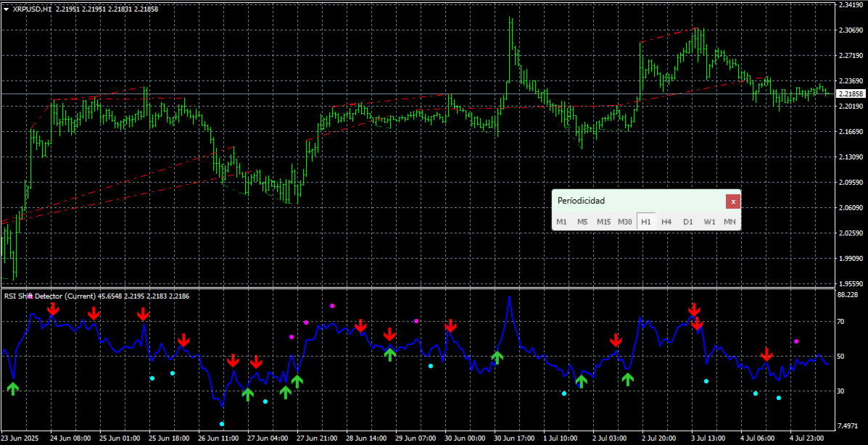
Task: Click the 2.30690 price axis label
Action: click(851, 30)
